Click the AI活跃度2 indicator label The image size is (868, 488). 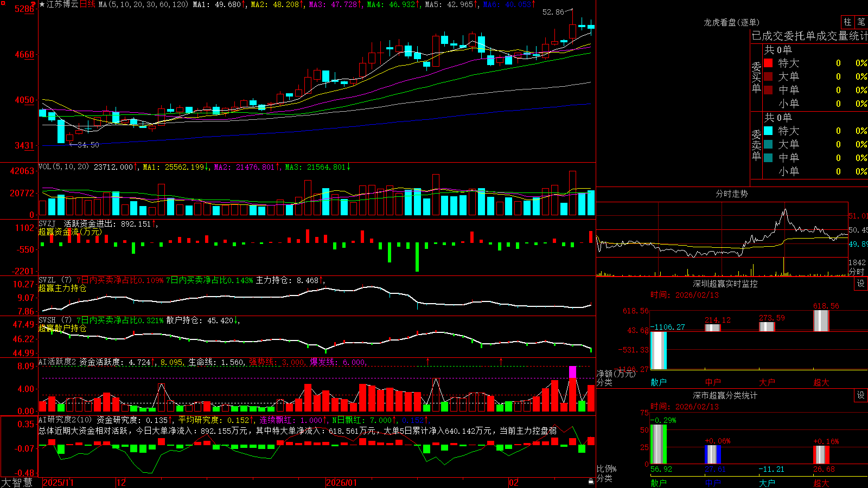pos(58,362)
